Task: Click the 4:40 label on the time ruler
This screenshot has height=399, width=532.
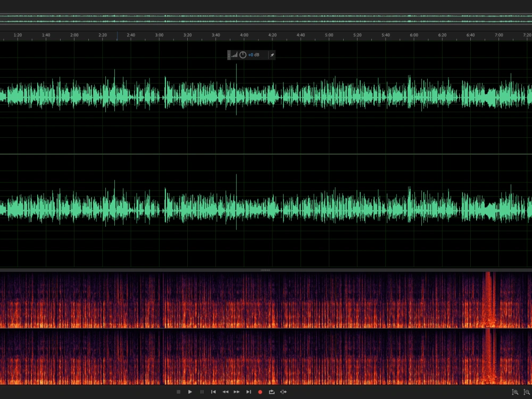Action: coord(301,35)
